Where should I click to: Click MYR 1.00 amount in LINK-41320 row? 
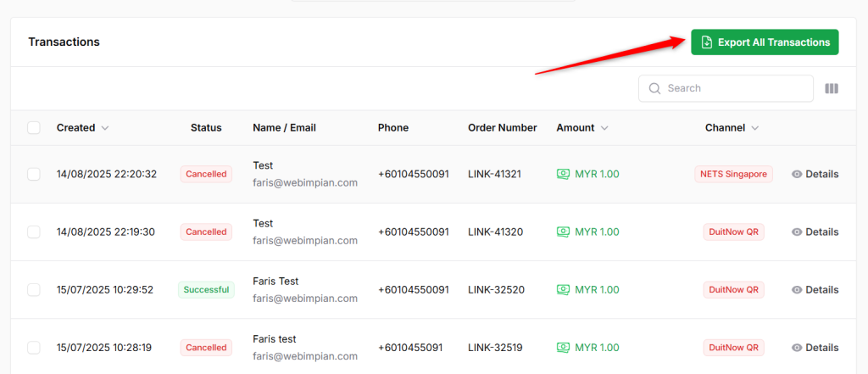597,232
